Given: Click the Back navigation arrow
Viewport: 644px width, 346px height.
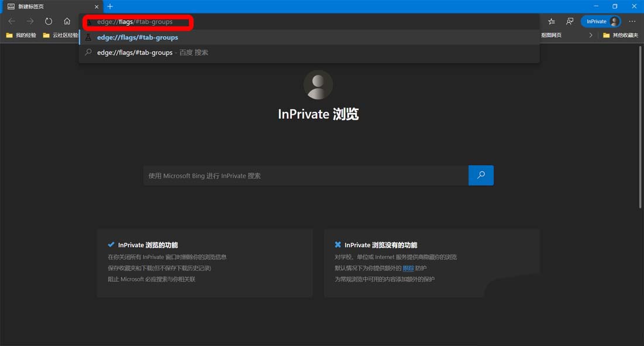Looking at the screenshot, I should [11, 21].
